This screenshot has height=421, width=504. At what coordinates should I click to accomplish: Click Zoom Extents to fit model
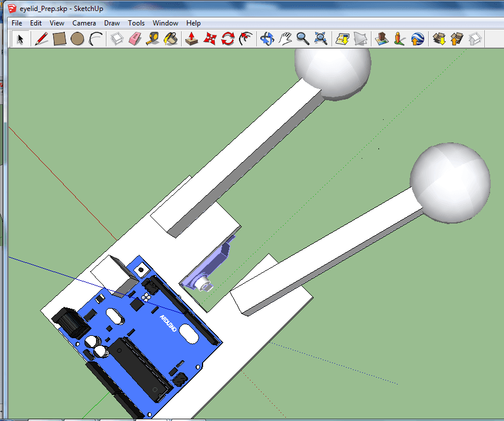click(319, 38)
